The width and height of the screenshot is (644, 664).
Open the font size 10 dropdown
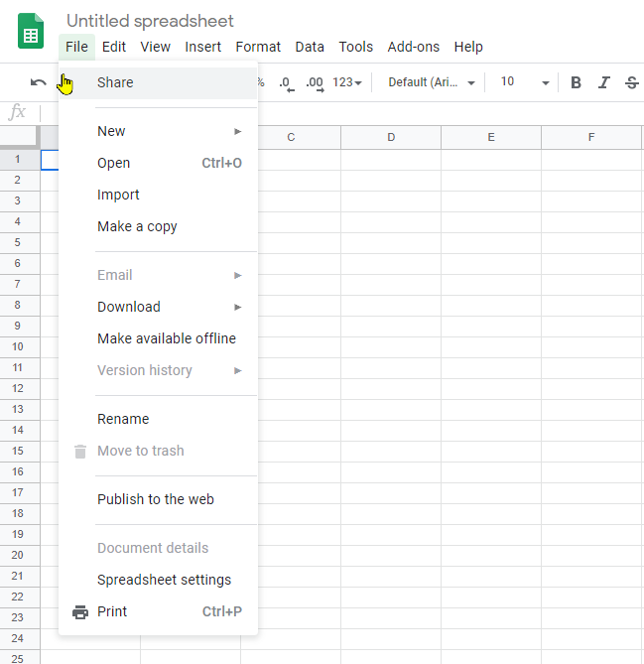click(x=525, y=82)
